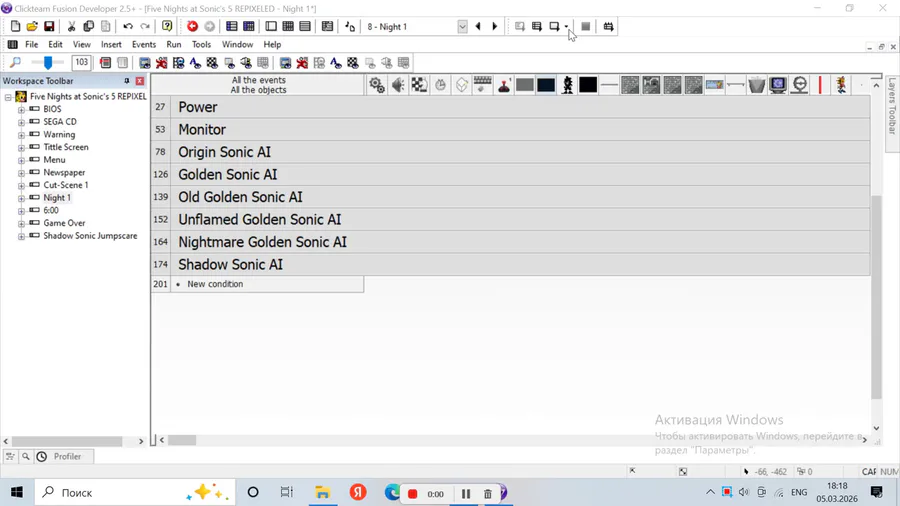This screenshot has width=900, height=506.
Task: Click the Sound speaker column icon
Action: coord(398,85)
